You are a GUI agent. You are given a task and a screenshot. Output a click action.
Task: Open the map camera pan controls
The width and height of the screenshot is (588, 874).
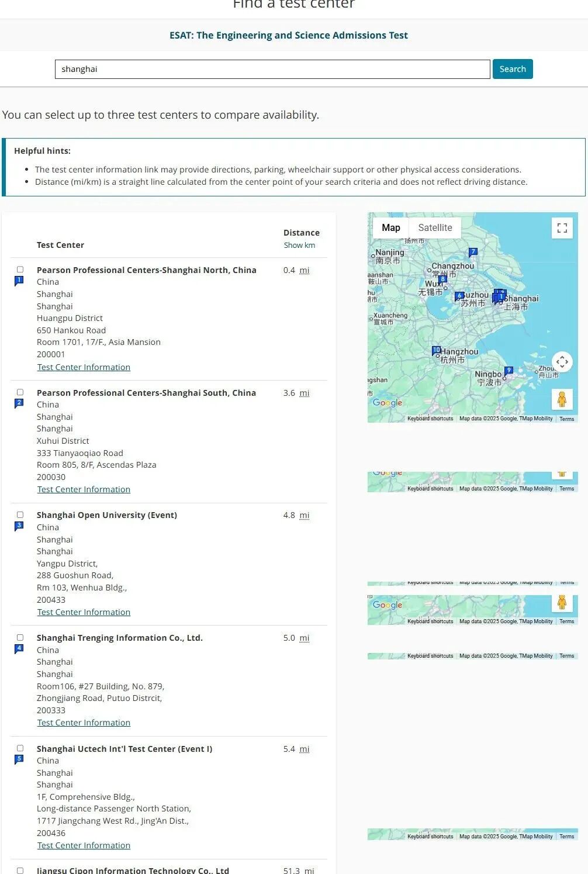tap(562, 362)
